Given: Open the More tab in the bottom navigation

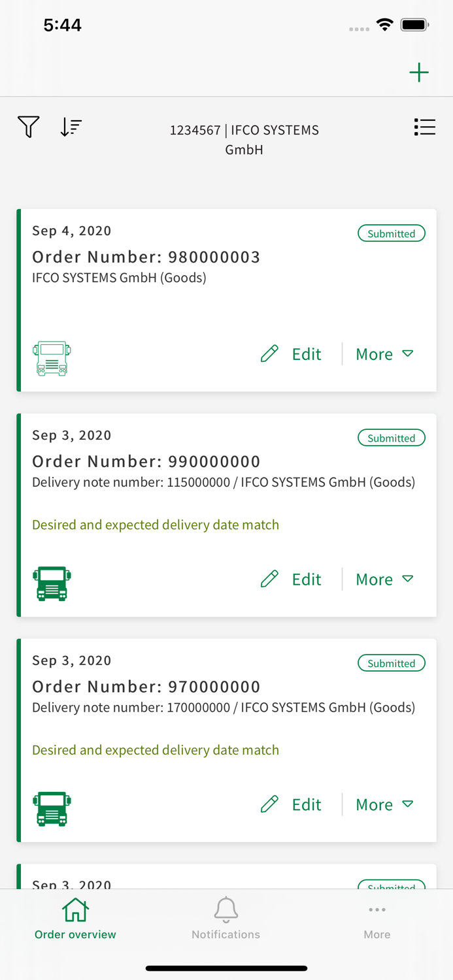Looking at the screenshot, I should tap(377, 918).
